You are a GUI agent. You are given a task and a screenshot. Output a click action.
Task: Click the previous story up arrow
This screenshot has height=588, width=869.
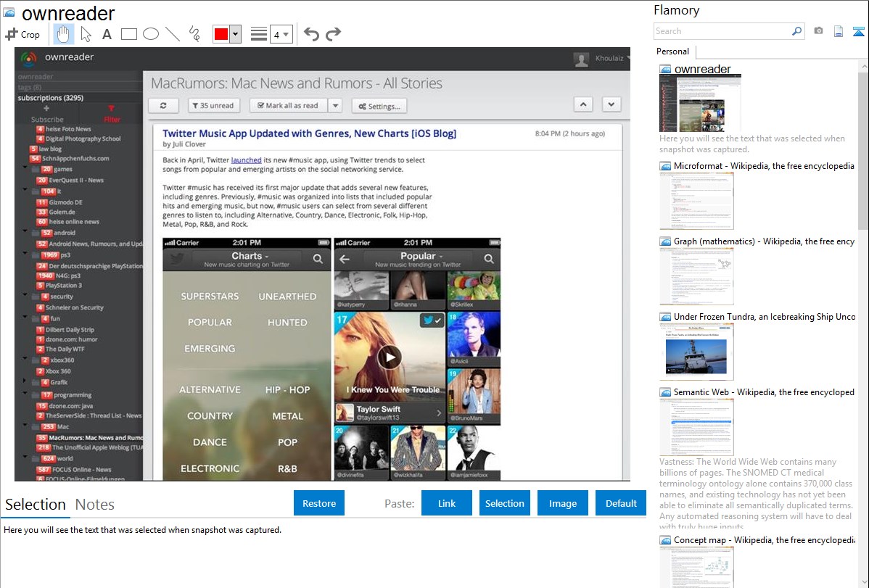pos(583,104)
